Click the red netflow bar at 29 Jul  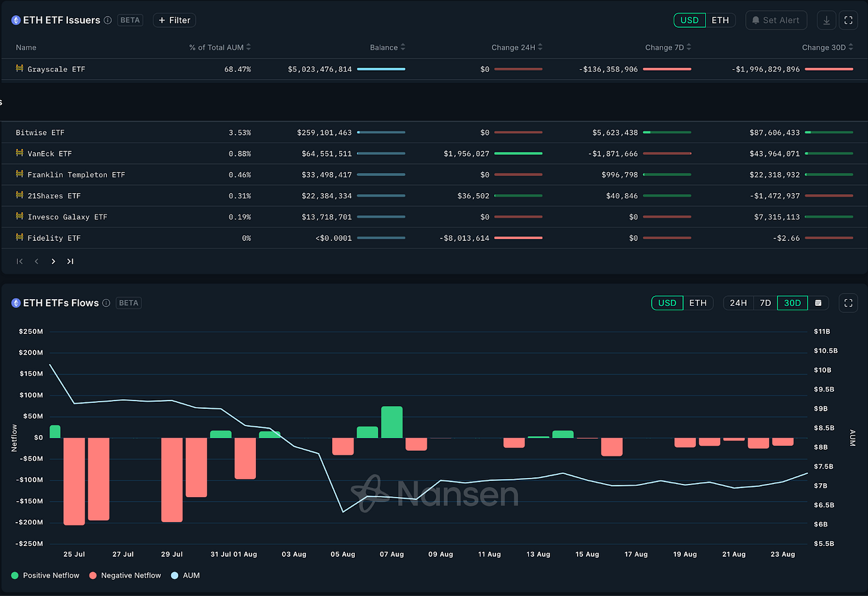click(172, 480)
